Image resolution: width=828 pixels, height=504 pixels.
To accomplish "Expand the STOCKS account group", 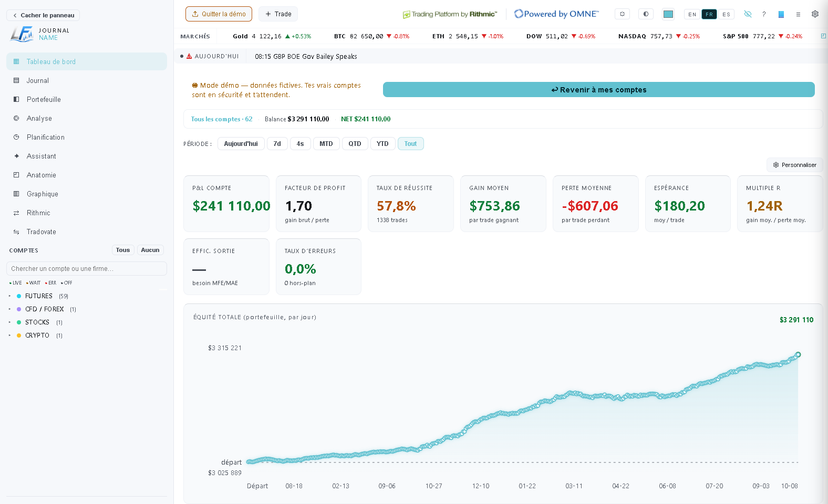I will pyautogui.click(x=87, y=322).
